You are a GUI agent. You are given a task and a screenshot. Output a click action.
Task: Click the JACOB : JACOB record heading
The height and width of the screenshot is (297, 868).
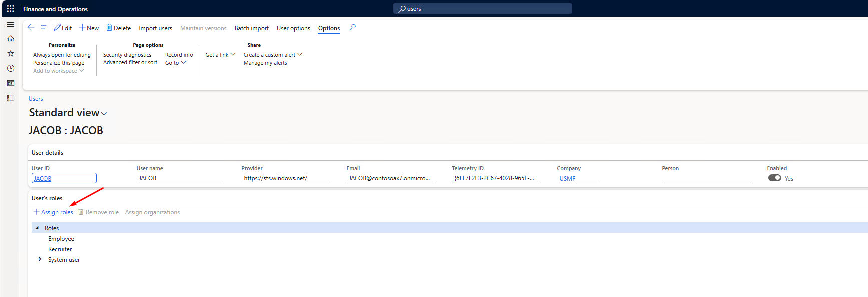click(66, 130)
